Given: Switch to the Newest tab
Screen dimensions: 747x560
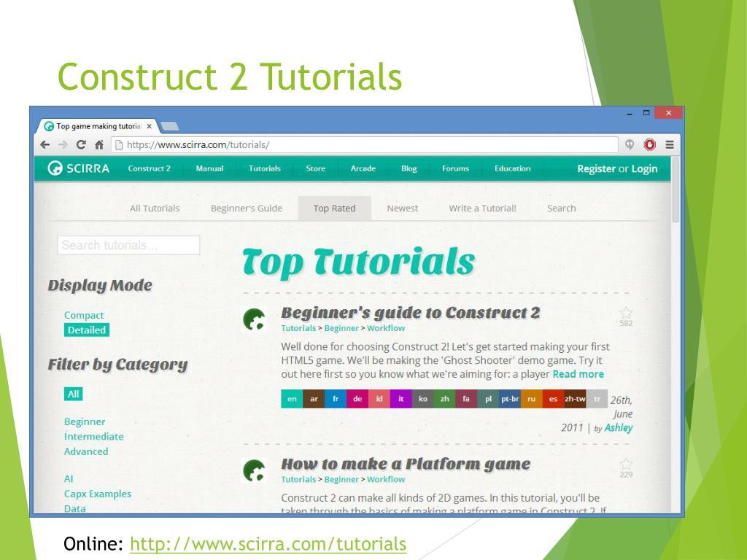Looking at the screenshot, I should (x=403, y=208).
